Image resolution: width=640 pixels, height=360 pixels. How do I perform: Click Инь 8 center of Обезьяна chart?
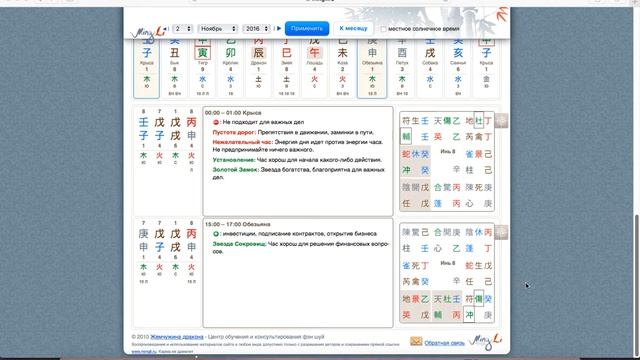pyautogui.click(x=448, y=263)
